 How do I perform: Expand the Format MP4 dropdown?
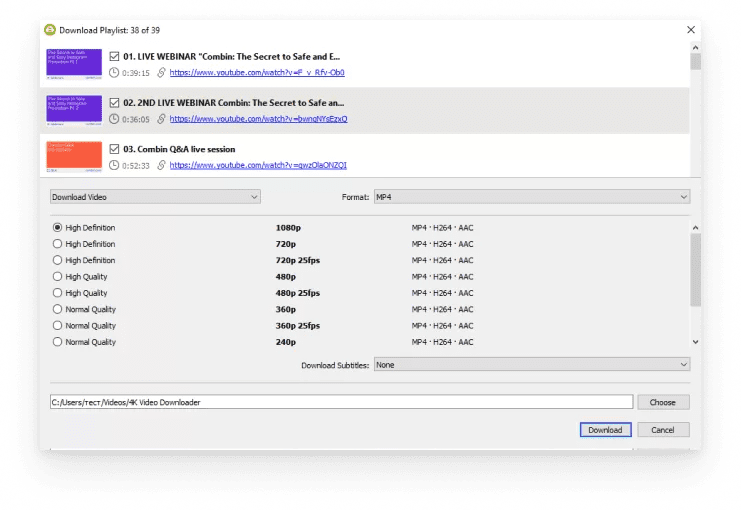(x=531, y=197)
